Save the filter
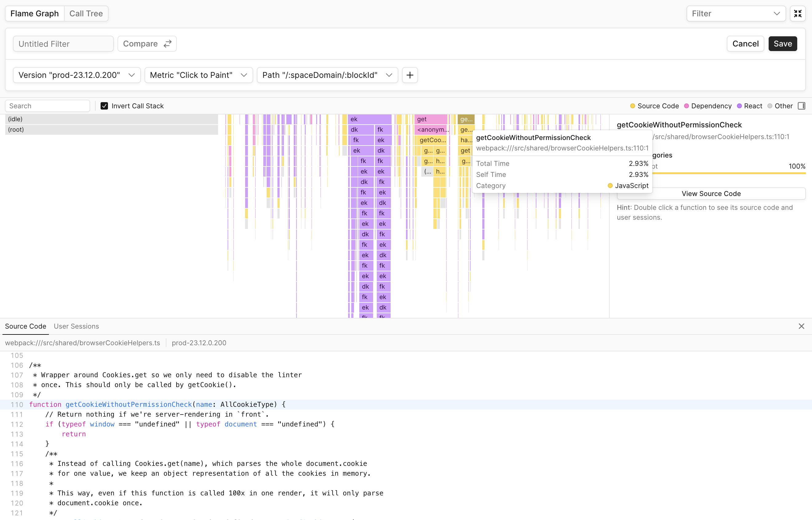 point(783,44)
